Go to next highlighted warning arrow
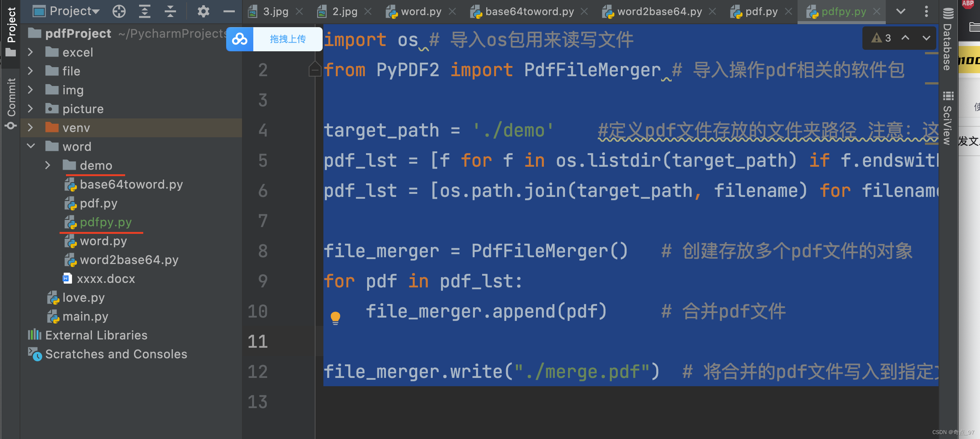Image resolution: width=980 pixels, height=439 pixels. pos(926,38)
